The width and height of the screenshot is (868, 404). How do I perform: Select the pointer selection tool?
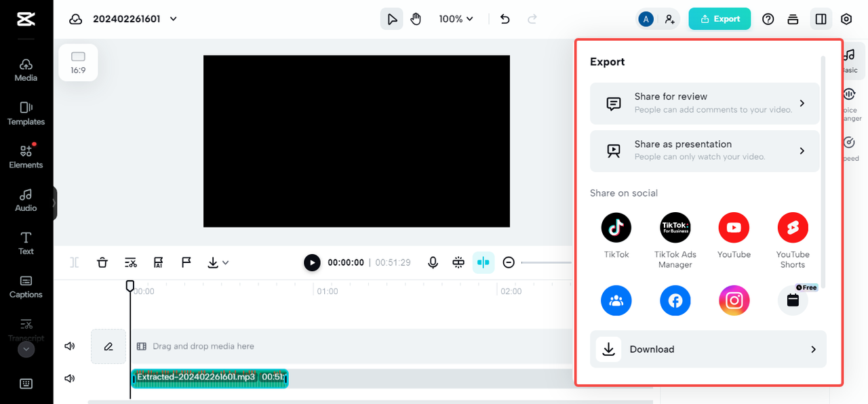392,19
